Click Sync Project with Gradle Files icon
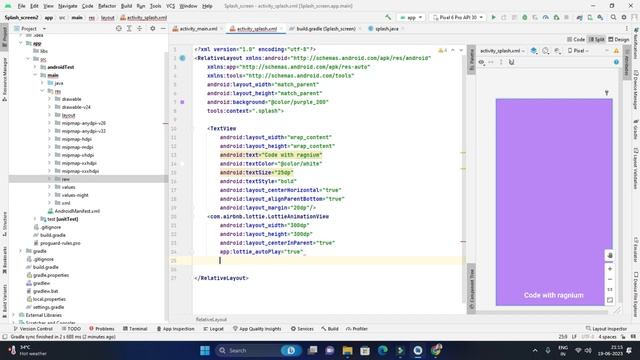 579,18
